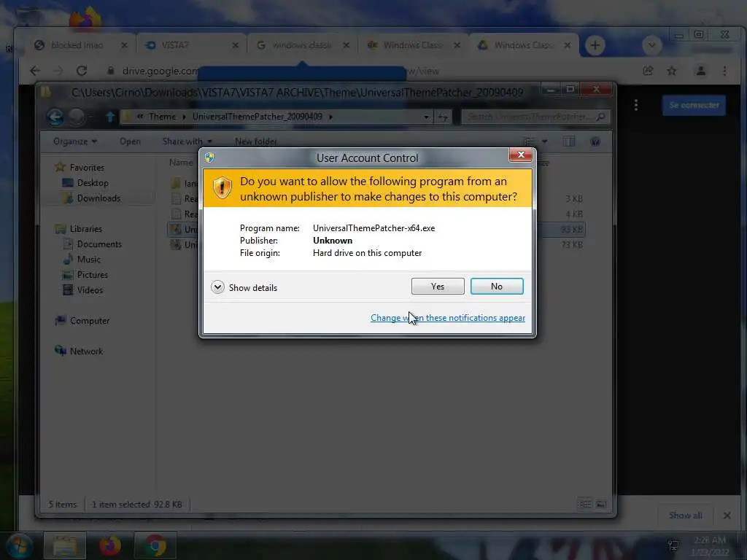Click the Unknown publisher text

pyautogui.click(x=333, y=241)
